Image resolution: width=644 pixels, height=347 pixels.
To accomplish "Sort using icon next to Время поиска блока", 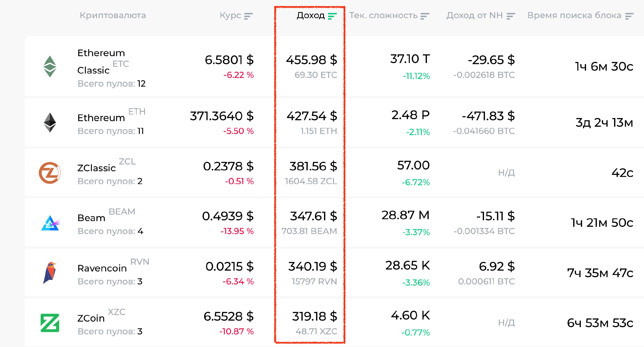I will 629,16.
